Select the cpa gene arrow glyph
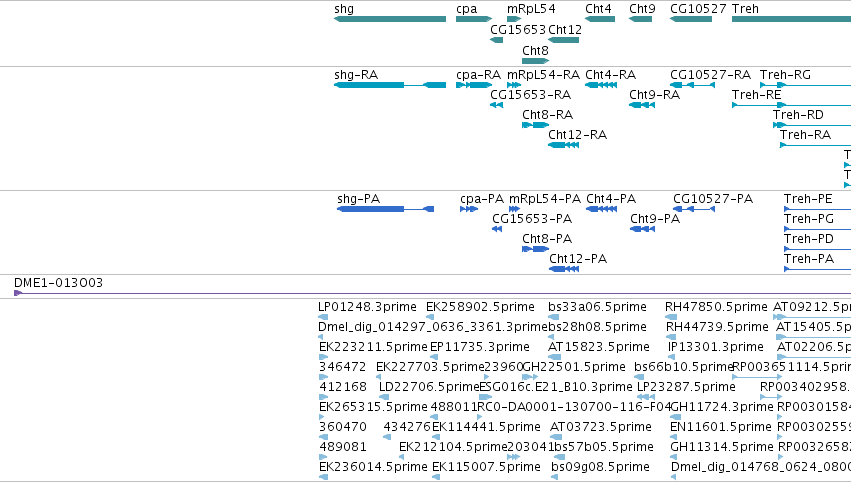This screenshot has width=851, height=482. [474, 19]
